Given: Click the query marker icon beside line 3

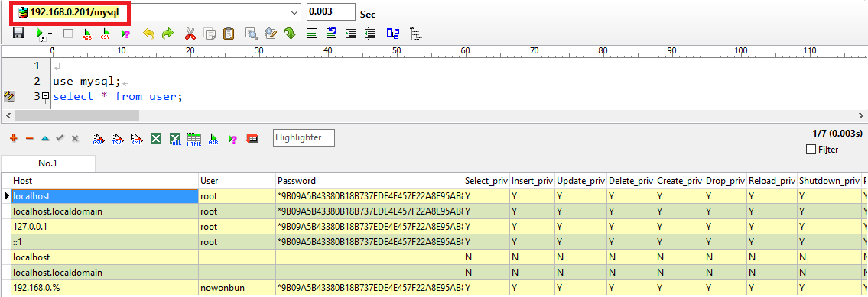Looking at the screenshot, I should click(9, 96).
